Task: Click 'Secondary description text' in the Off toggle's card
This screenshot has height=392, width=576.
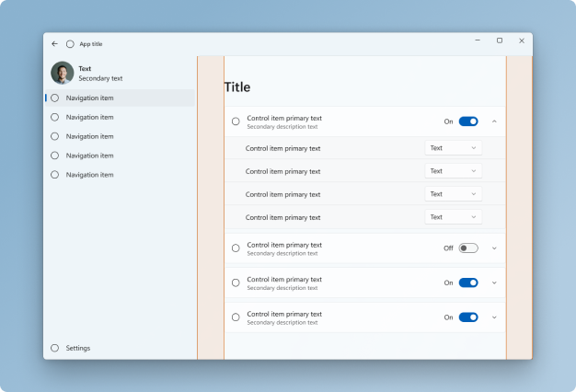Action: pos(282,253)
